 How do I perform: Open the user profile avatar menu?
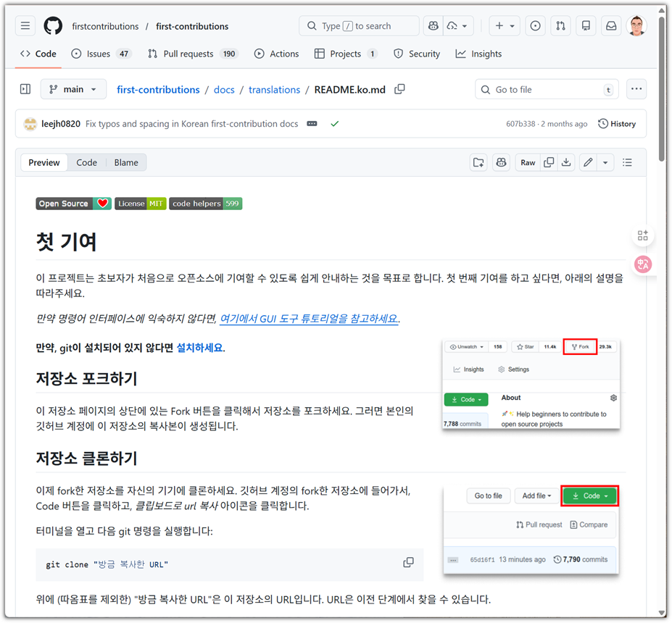tap(636, 25)
